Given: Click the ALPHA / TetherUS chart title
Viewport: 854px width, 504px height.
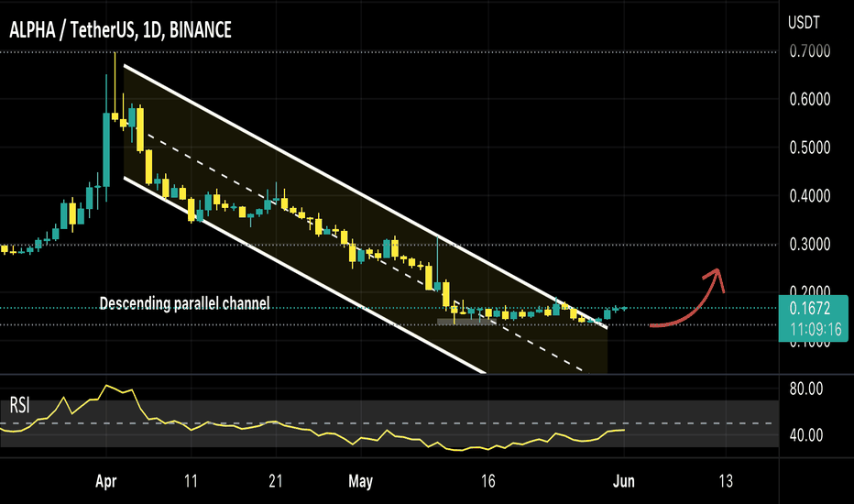Looking at the screenshot, I should point(120,30).
